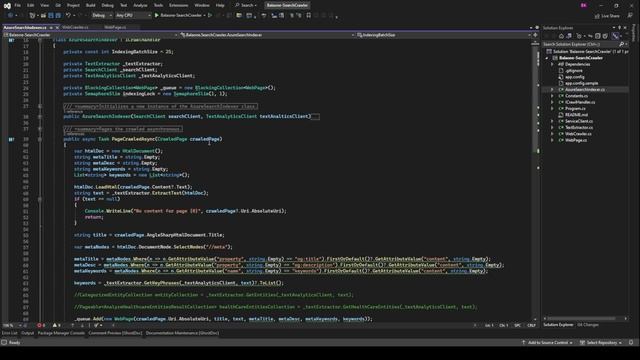Collapse the PageCrawledAsync method outline
Image resolution: width=640 pixels, height=360 pixels.
tap(40, 139)
